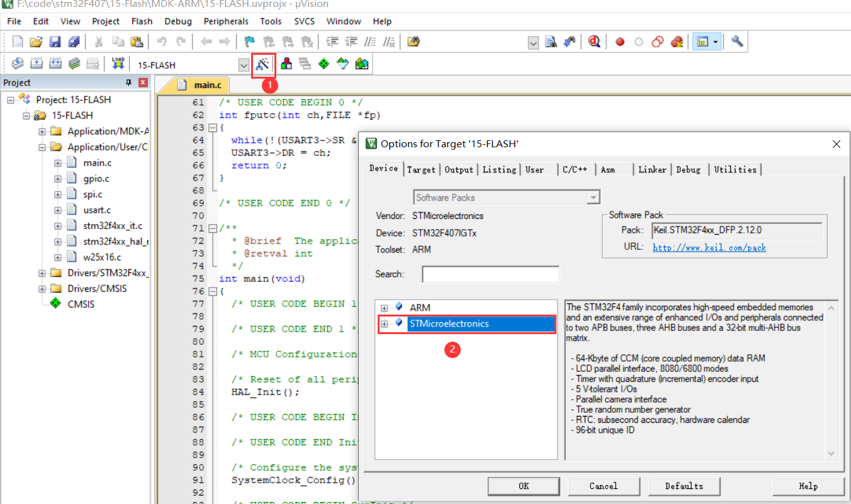The image size is (851, 504).
Task: Click the Navigate Backwards arrow
Action: coord(206,42)
